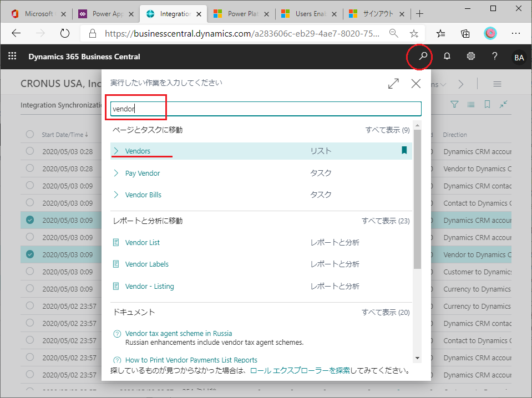The width and height of the screenshot is (532, 398).
Task: Open Vendors list result
Action: tap(138, 151)
